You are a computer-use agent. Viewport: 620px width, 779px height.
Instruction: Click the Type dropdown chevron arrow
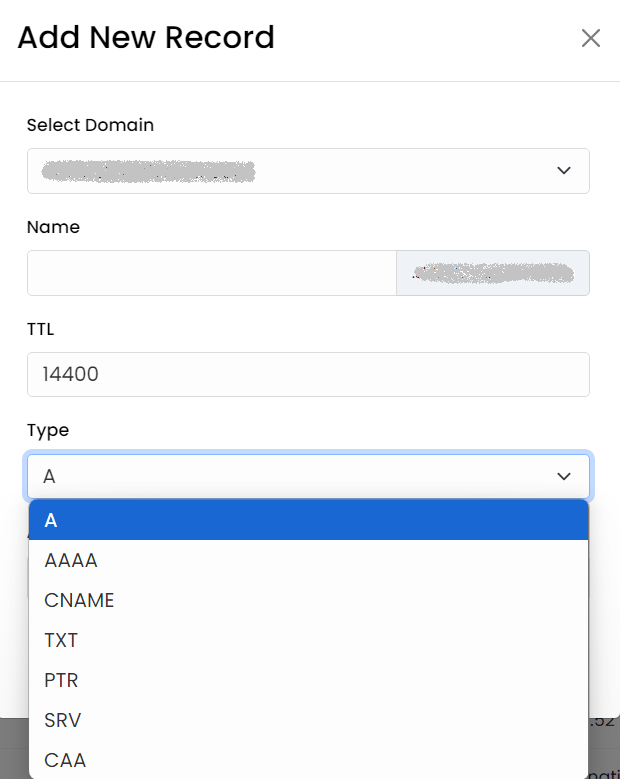564,476
